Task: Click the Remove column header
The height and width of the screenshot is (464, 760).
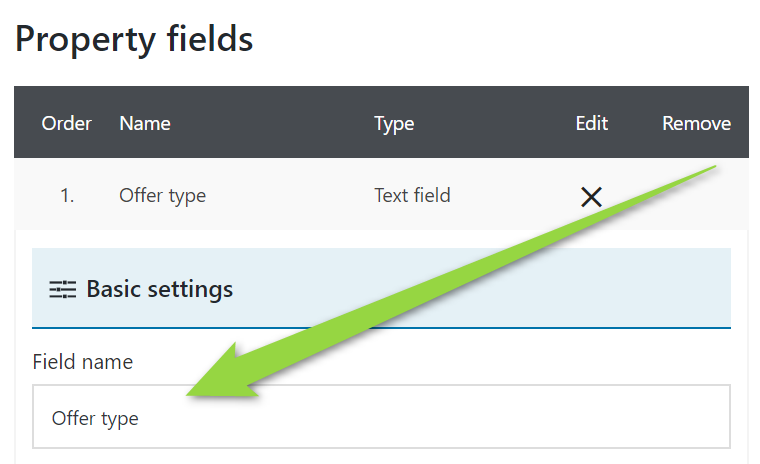Action: point(696,124)
